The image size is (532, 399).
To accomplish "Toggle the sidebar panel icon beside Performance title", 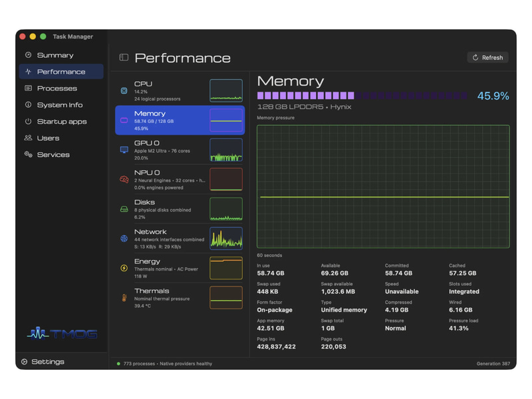I will click(x=124, y=58).
